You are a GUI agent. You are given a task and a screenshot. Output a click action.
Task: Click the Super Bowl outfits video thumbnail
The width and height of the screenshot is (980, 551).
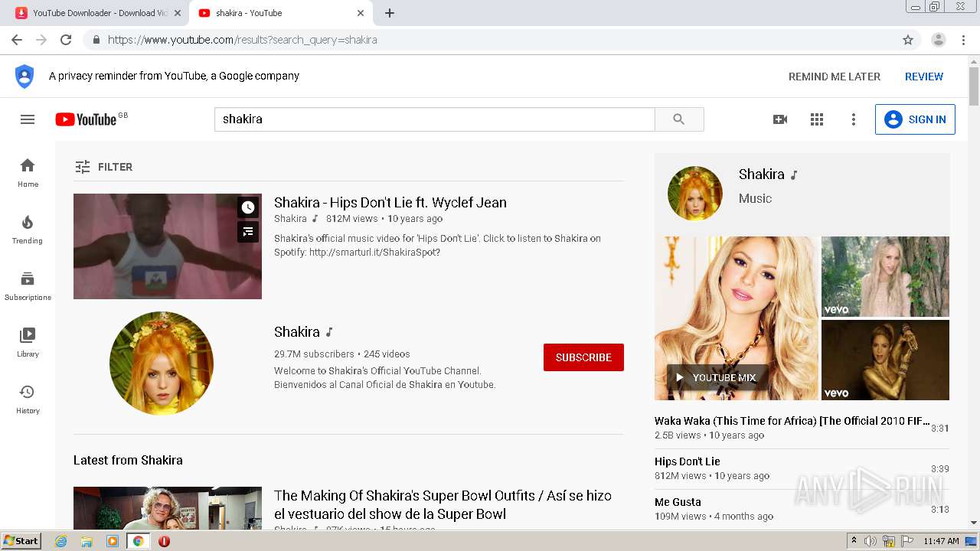coord(168,508)
